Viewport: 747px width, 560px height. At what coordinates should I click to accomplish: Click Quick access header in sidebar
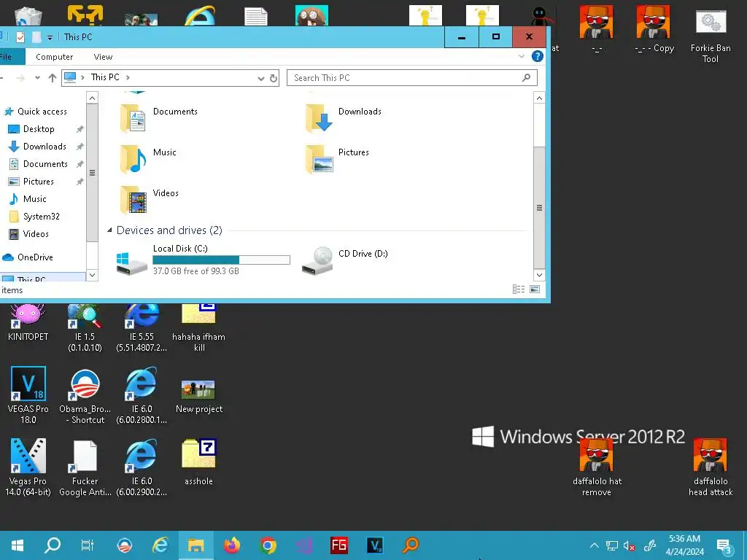[x=42, y=112]
